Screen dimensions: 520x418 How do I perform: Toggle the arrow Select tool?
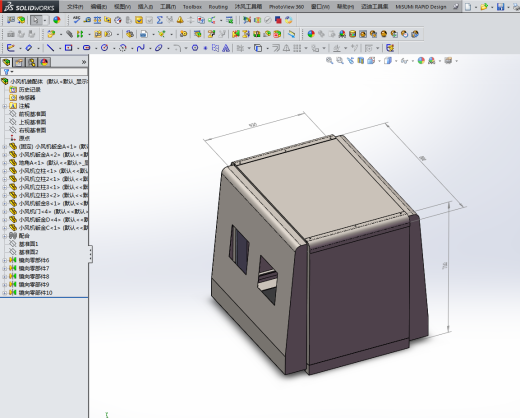(x=35, y=20)
